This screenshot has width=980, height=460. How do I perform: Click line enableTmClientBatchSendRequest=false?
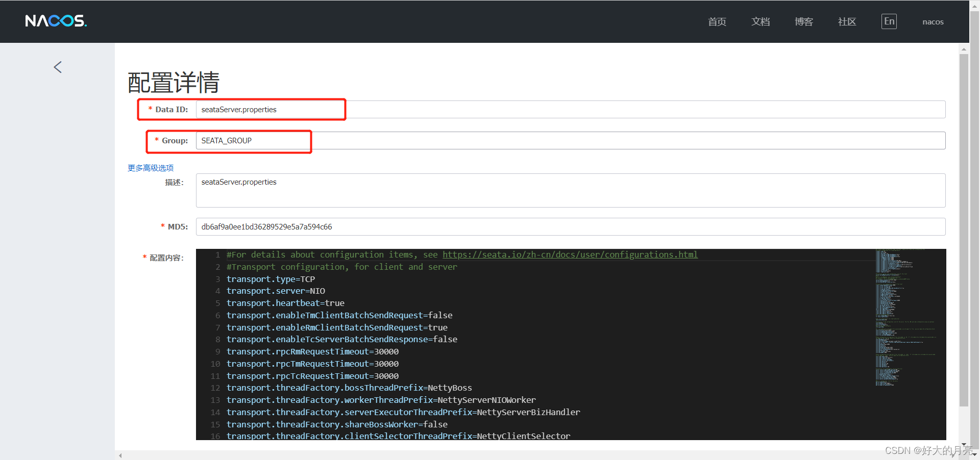(339, 315)
